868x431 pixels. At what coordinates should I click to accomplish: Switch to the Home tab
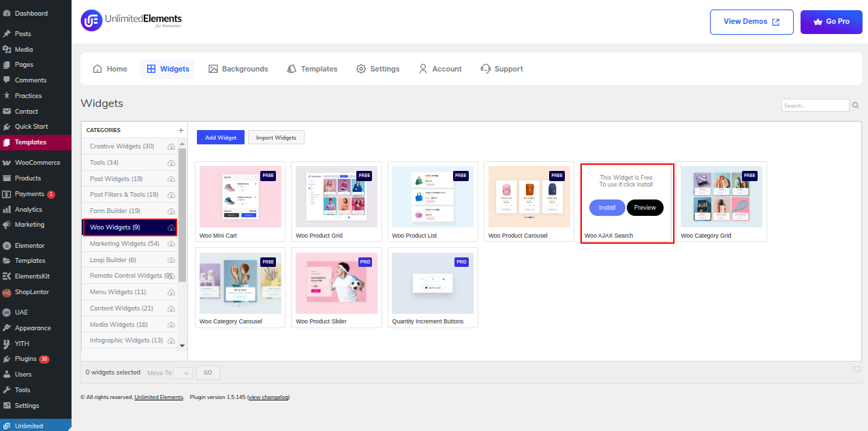click(x=110, y=69)
